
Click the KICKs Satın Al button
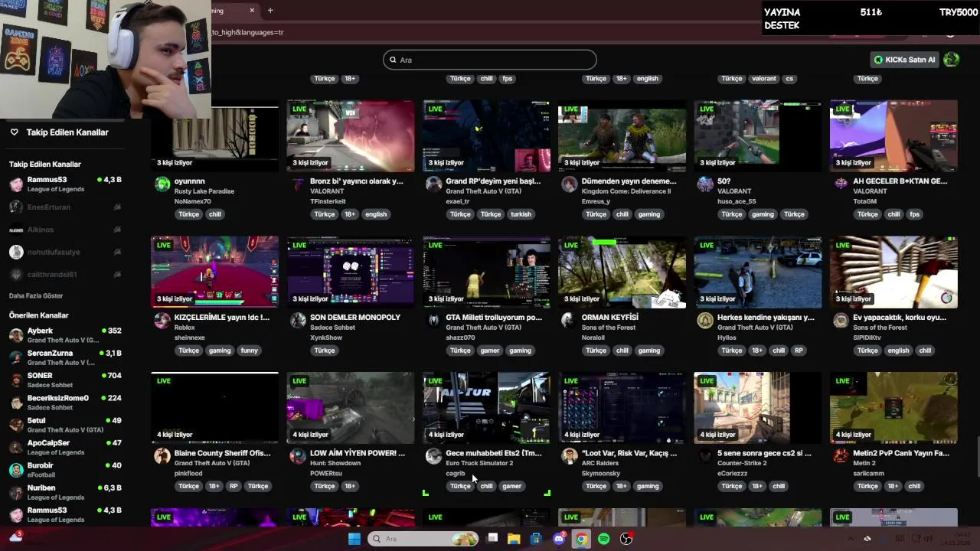904,60
